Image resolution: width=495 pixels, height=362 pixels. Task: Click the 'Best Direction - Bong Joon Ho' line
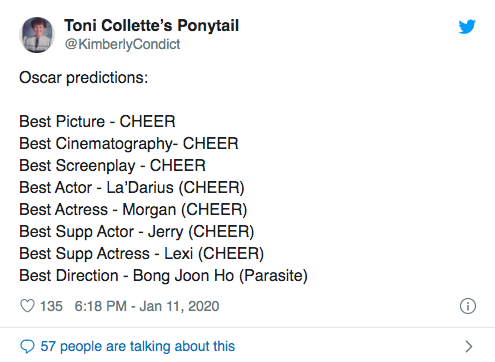[163, 276]
